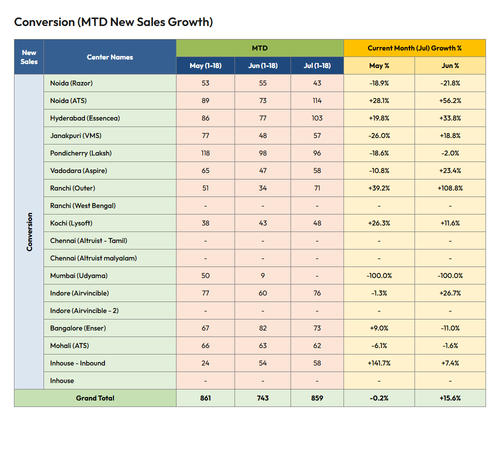Click the 'Bangalore (Enser)' row label
Screen dimensions: 500x450
78,328
